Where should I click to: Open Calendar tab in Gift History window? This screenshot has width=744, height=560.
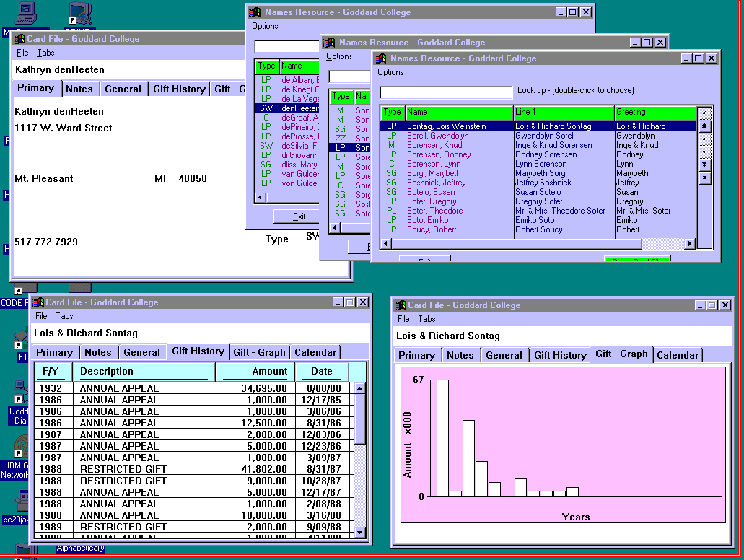(315, 353)
